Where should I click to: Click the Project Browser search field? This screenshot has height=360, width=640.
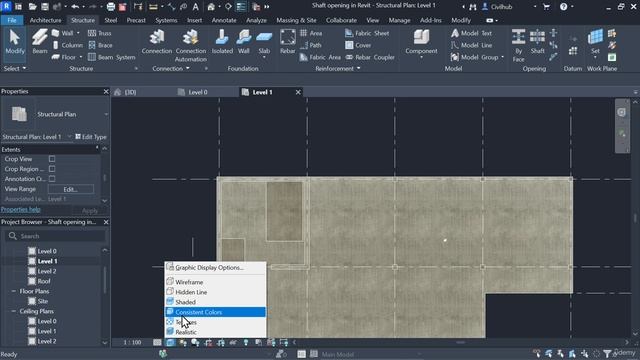(55, 236)
